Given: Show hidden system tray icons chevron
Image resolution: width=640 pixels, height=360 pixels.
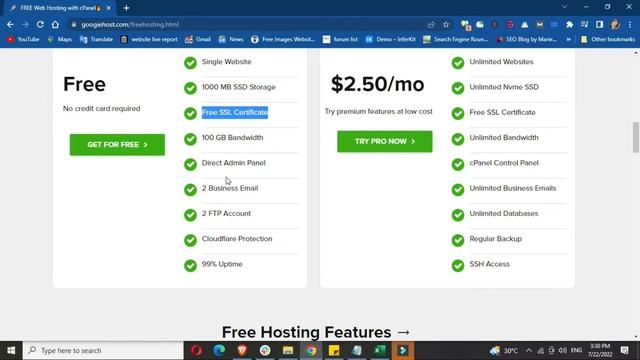Looking at the screenshot, I should [529, 350].
